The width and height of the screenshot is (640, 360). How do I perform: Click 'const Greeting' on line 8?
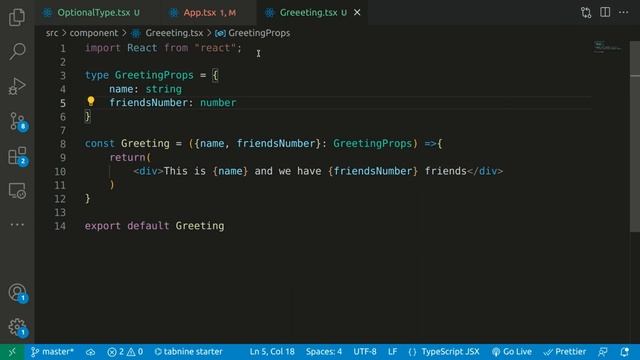pos(127,144)
